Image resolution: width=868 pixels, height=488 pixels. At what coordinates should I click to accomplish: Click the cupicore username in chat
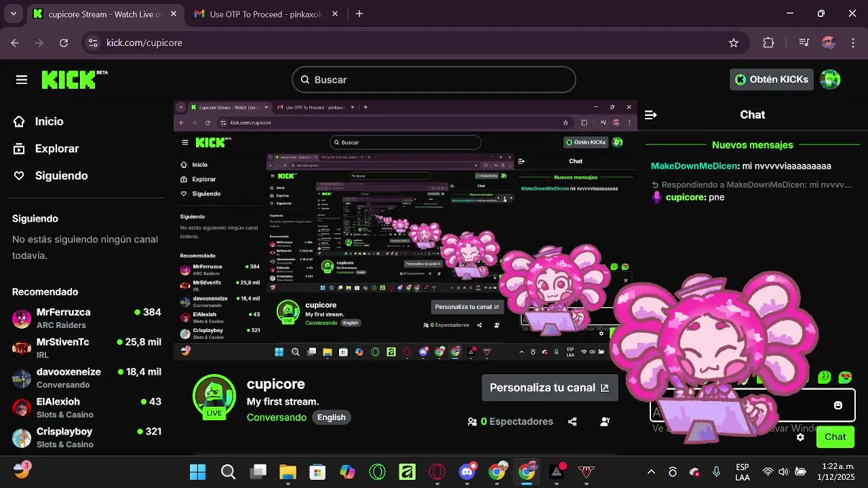(685, 197)
